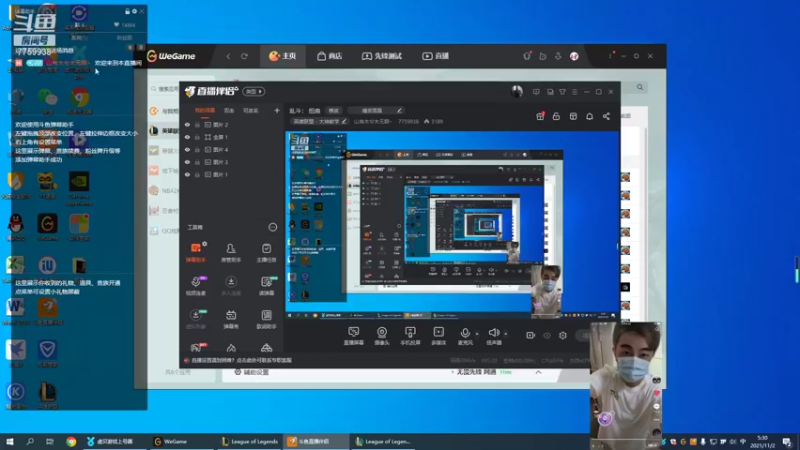
Task: Open the WeGame 先锋测试 tab
Action: point(382,56)
